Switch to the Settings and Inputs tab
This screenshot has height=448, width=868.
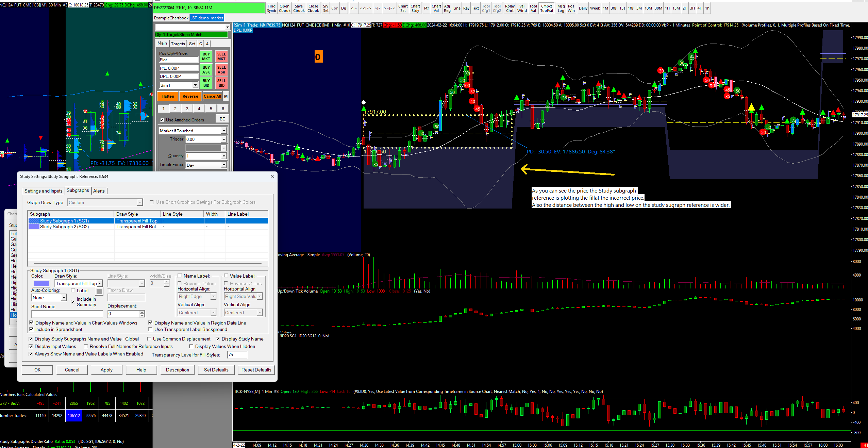pos(43,191)
